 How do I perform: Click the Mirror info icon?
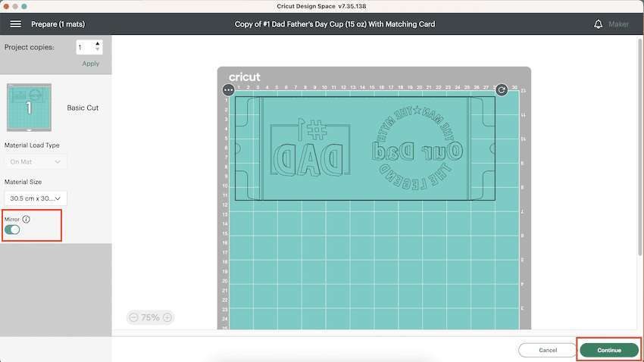coord(27,219)
